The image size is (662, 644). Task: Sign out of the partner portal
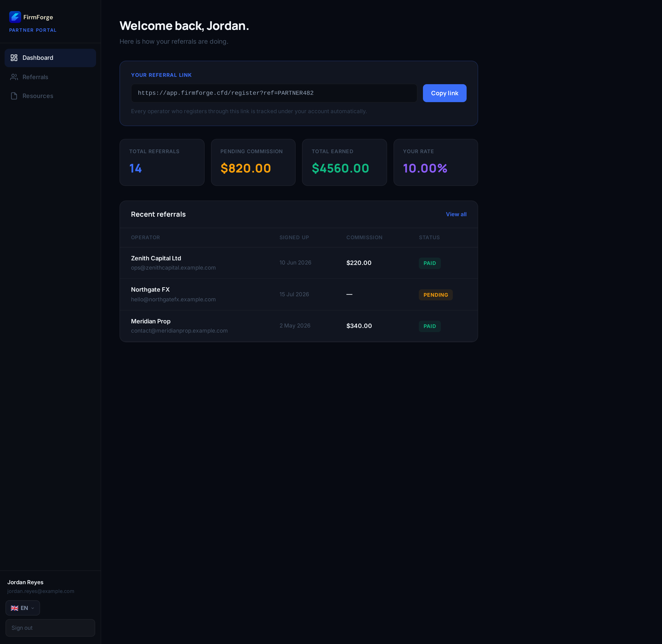(50, 628)
